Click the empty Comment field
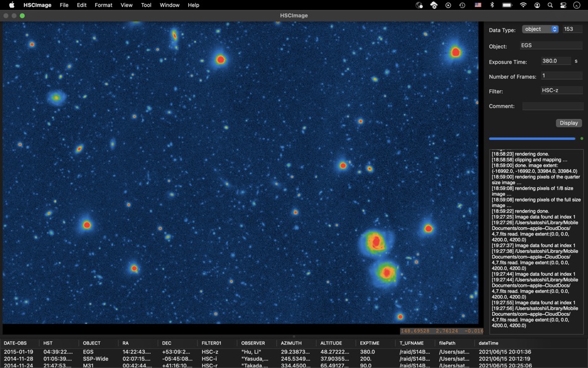This screenshot has width=588, height=368. pyautogui.click(x=552, y=107)
